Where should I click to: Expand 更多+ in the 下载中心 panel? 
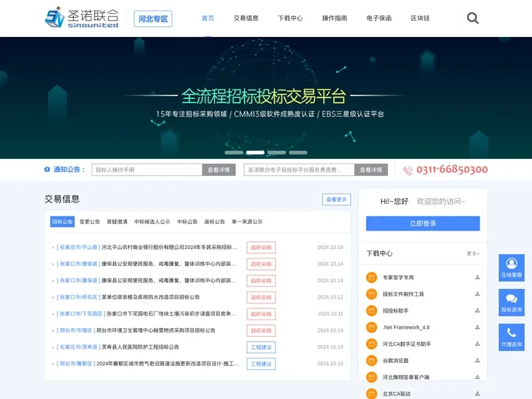[473, 253]
